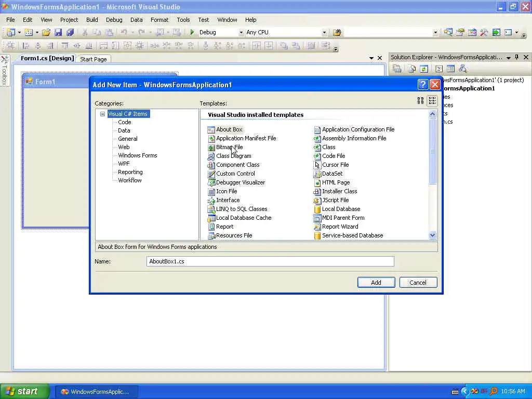
Task: Select the Service-based Database template
Action: coord(349,235)
